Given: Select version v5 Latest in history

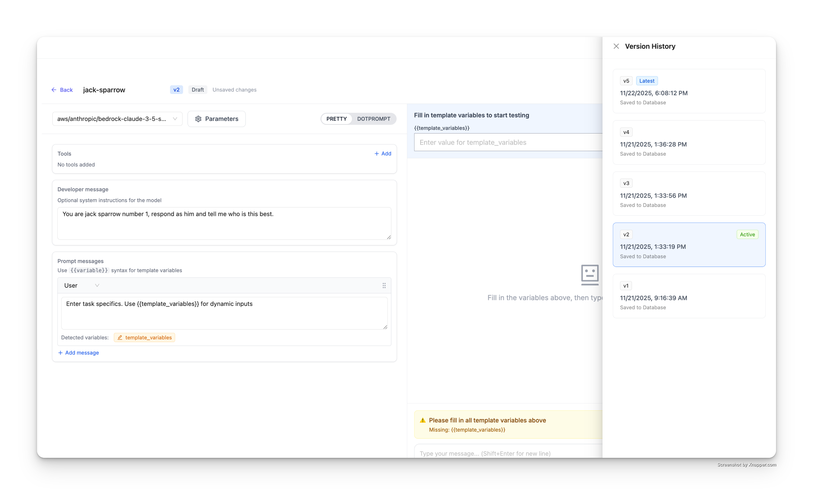Looking at the screenshot, I should [x=689, y=91].
